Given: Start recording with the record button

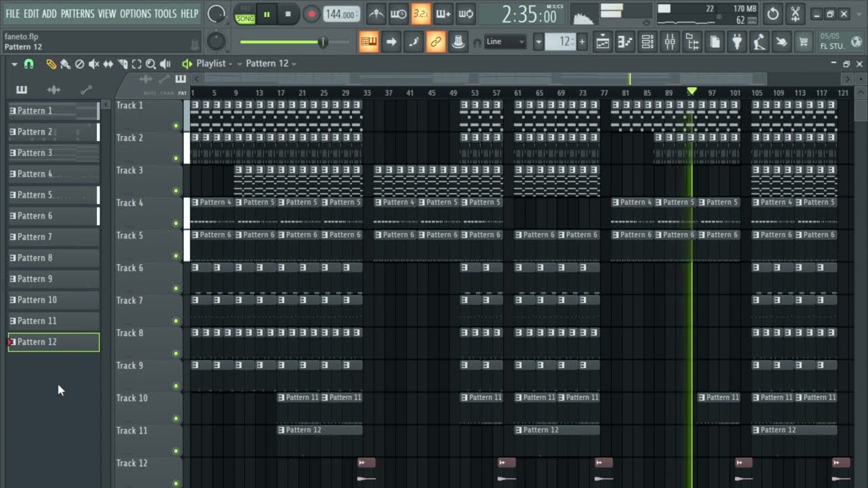Looking at the screenshot, I should [311, 14].
